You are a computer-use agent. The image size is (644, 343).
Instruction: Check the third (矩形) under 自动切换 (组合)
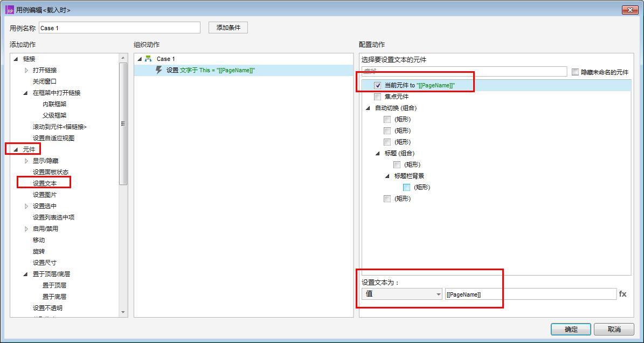387,142
